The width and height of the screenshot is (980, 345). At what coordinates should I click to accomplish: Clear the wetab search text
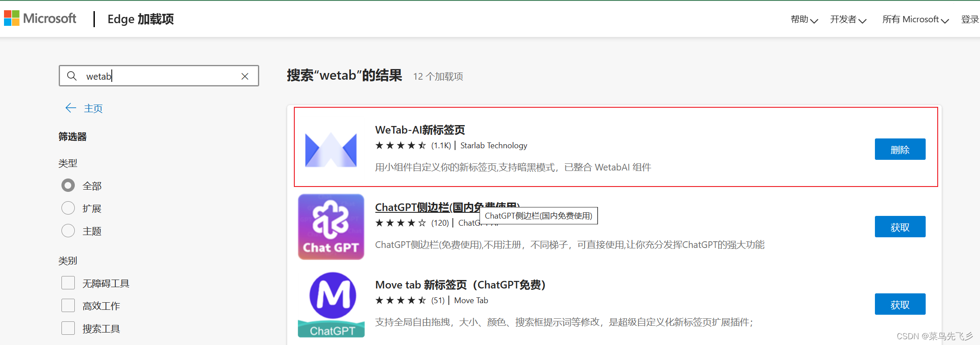click(245, 76)
